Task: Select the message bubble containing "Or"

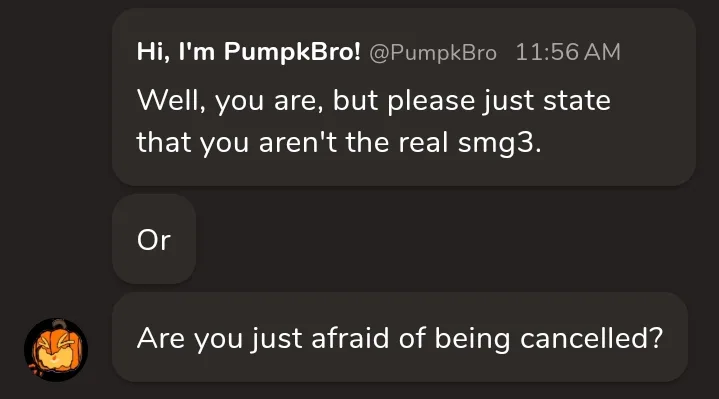Action: pyautogui.click(x=154, y=239)
